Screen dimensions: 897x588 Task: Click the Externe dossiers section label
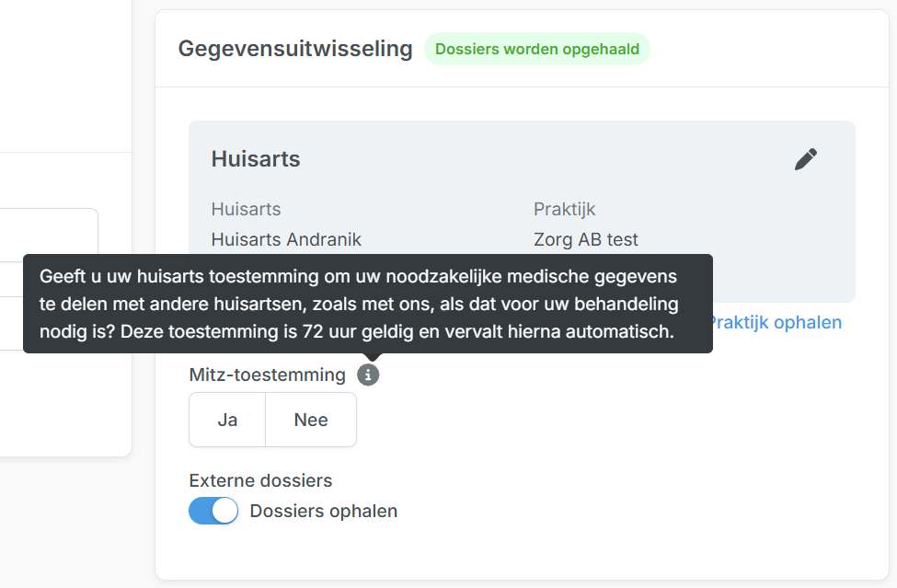tap(260, 480)
